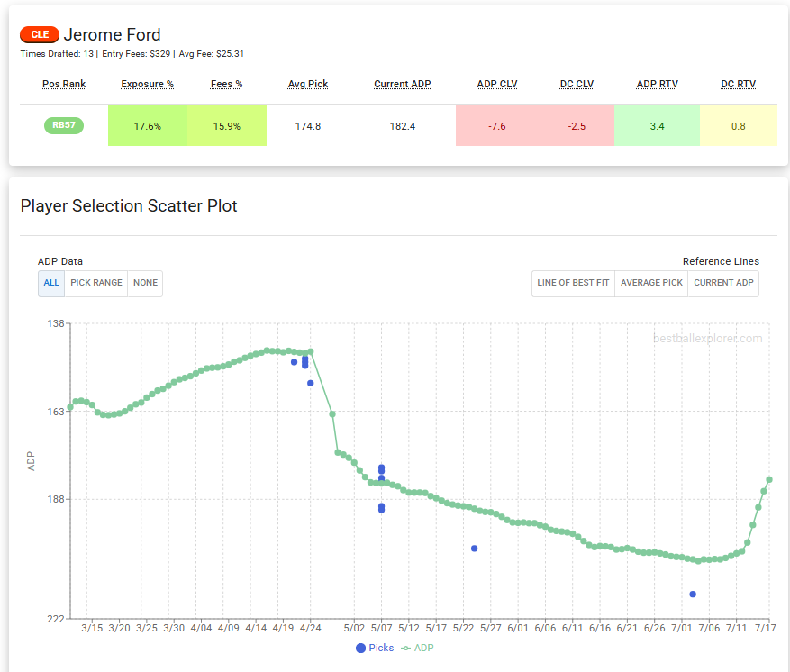
Task: Sort by the Exposure % column header
Action: tap(147, 84)
